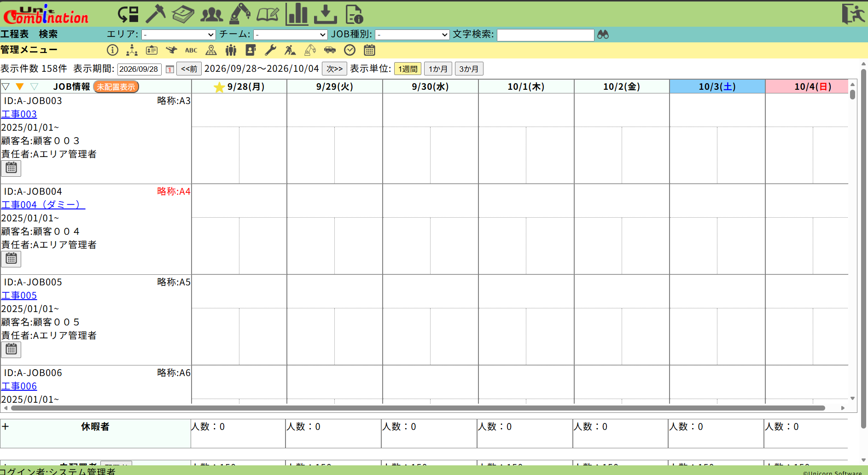Click the digging worker icon
868x475 pixels.
(x=290, y=50)
